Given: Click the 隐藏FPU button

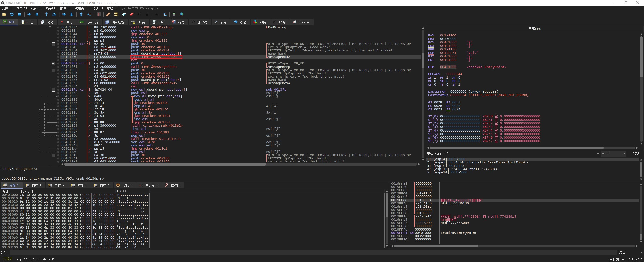Looking at the screenshot, I should click(x=535, y=29).
